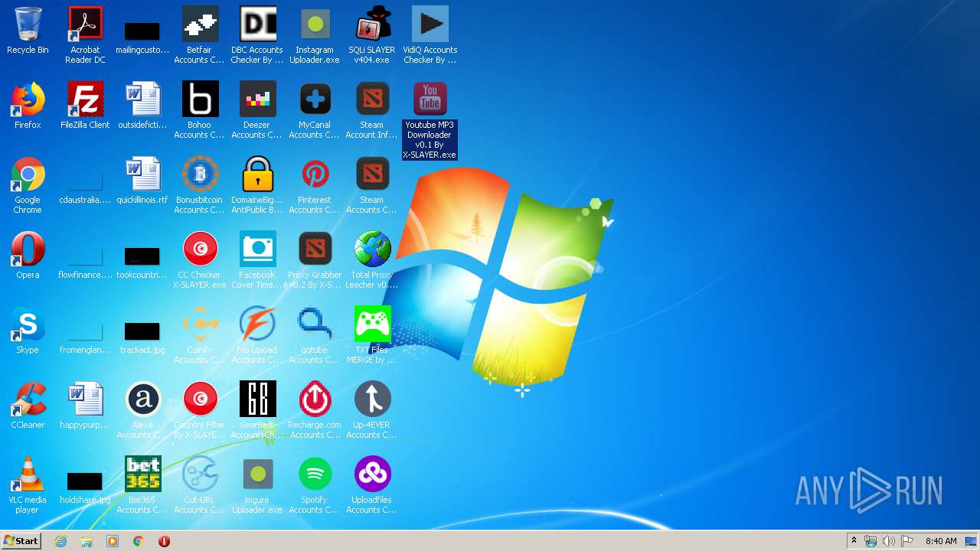Launch Acrobat Reader DC shortcut
The width and height of the screenshot is (980, 551).
pos(85,35)
